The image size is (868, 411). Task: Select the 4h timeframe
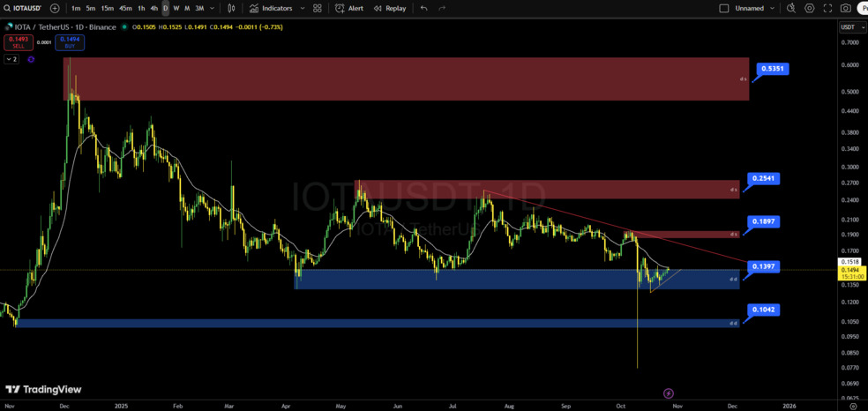coord(153,8)
